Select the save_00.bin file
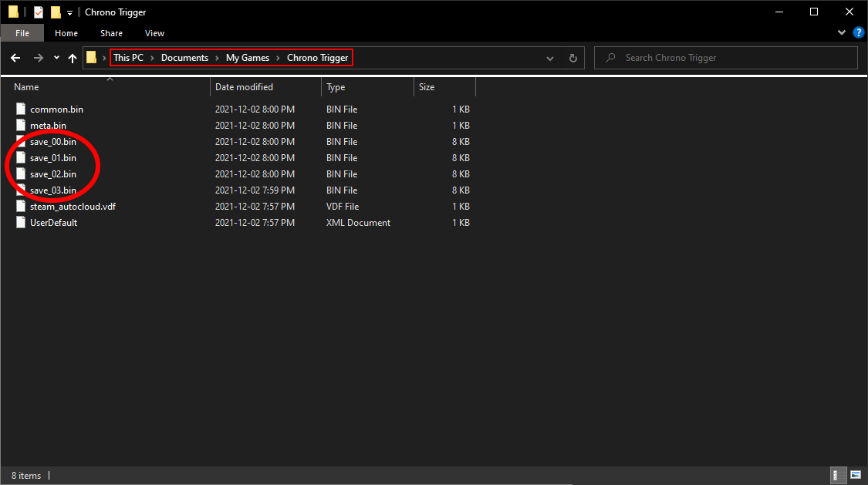The width and height of the screenshot is (868, 485). 53,142
